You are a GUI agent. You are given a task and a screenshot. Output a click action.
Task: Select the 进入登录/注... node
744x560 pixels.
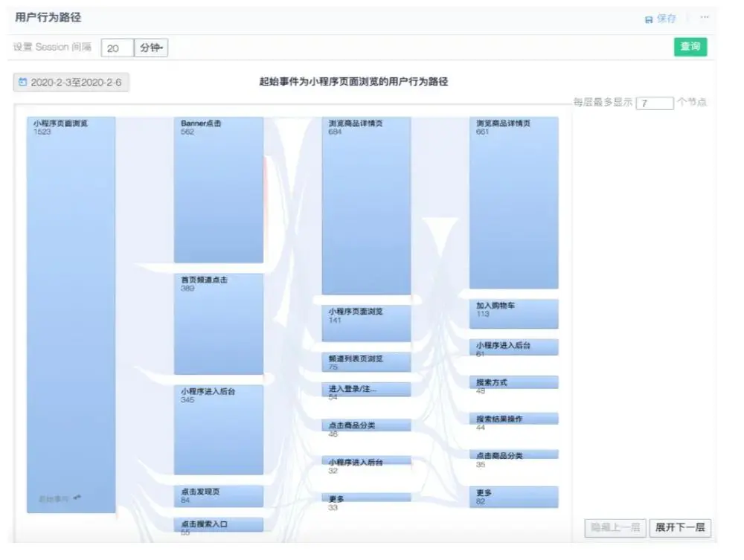(366, 389)
